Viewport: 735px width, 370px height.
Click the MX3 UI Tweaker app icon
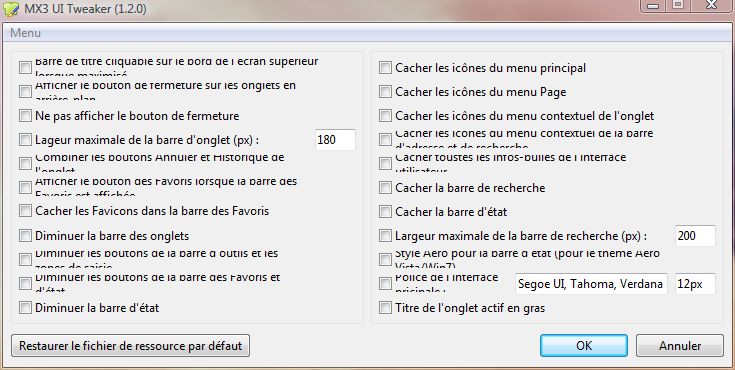pyautogui.click(x=11, y=9)
